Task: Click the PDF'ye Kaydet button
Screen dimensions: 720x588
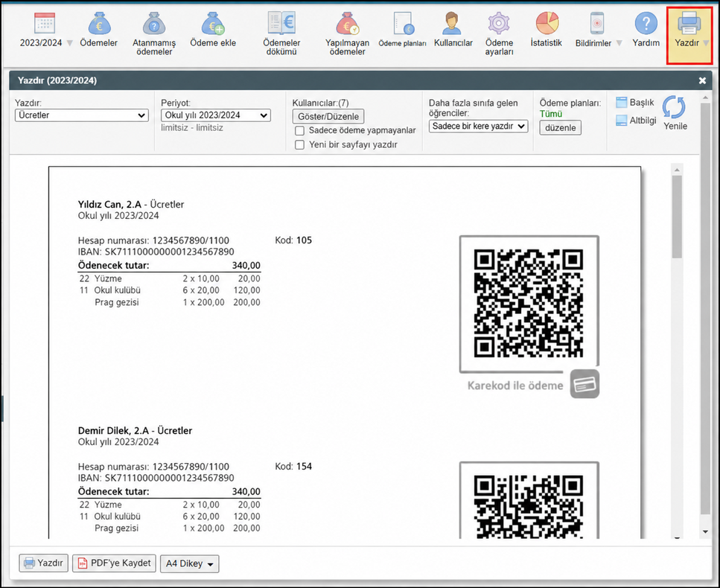Action: click(x=115, y=563)
